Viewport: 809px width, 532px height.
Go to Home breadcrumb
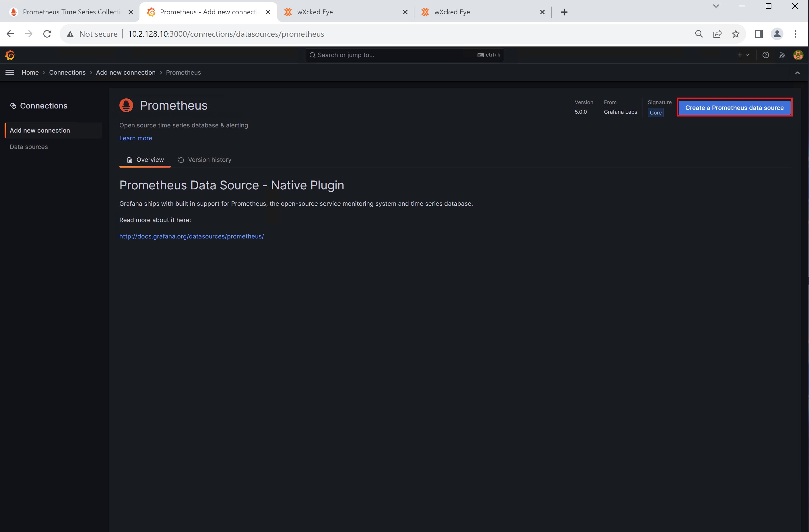pos(30,72)
